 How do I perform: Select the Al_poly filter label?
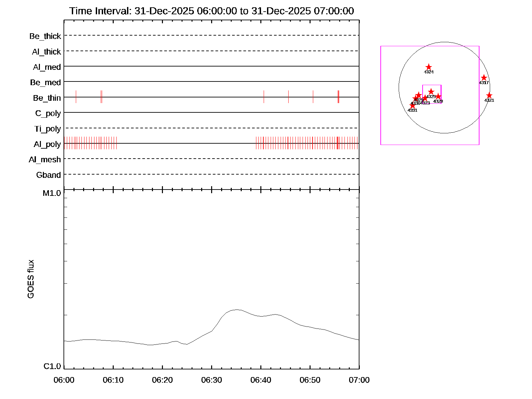tap(47, 144)
